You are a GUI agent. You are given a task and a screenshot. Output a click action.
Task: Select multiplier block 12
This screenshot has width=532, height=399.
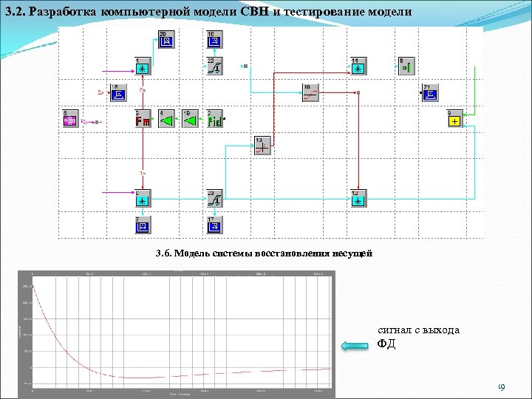pyautogui.click(x=358, y=199)
